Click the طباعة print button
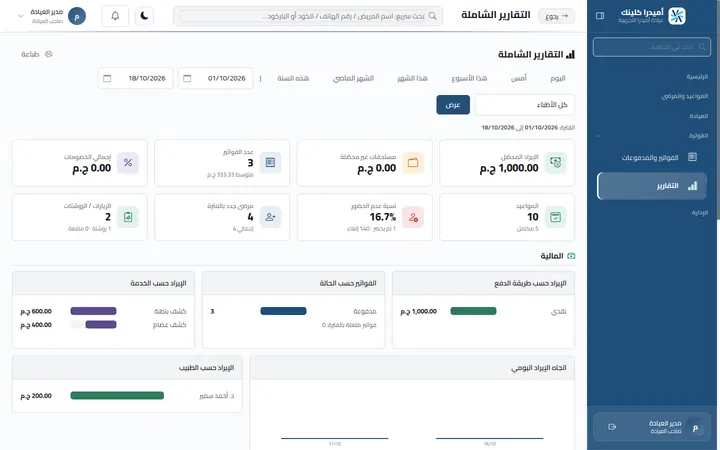The width and height of the screenshot is (720, 450). point(36,54)
